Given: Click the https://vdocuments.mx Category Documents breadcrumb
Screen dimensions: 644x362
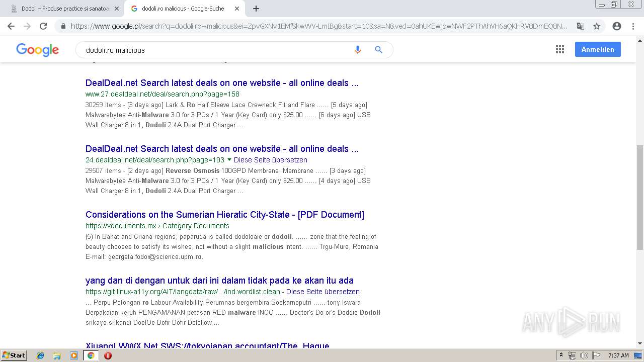Looking at the screenshot, I should click(x=157, y=226).
